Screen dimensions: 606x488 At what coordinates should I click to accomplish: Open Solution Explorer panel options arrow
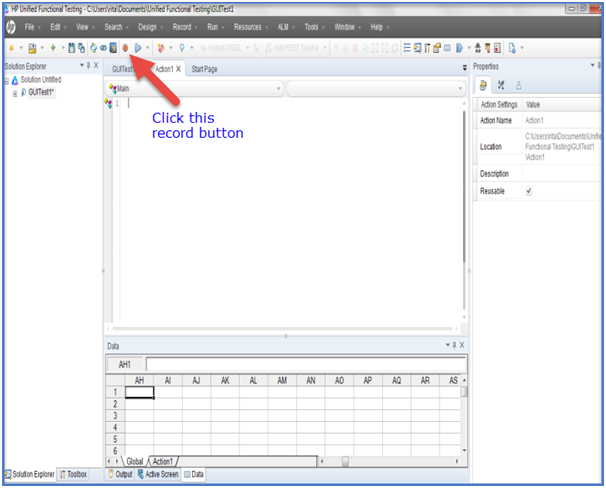click(82, 65)
